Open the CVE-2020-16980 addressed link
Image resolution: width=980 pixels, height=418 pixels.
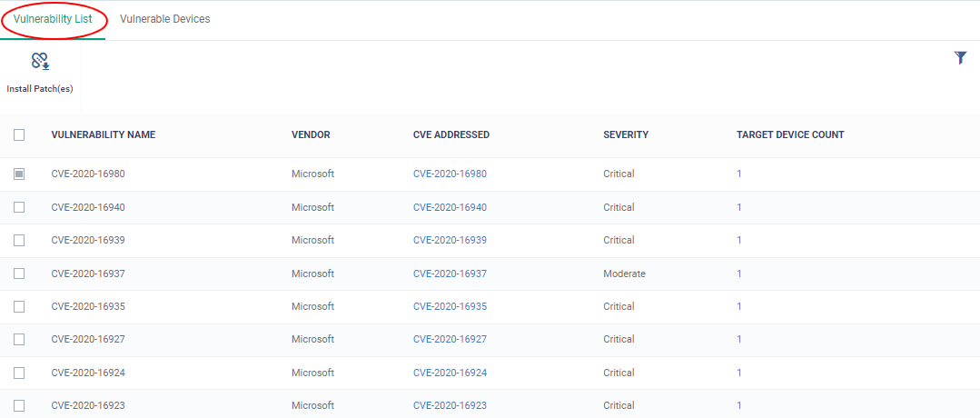point(450,174)
